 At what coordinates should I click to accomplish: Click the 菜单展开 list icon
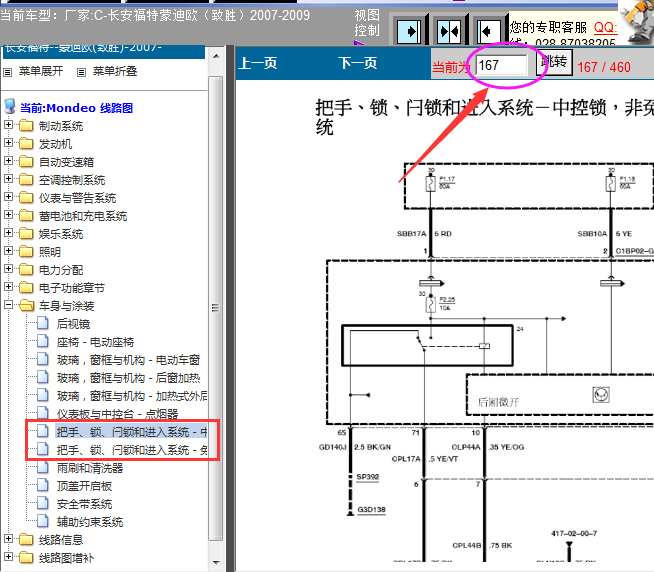8,73
